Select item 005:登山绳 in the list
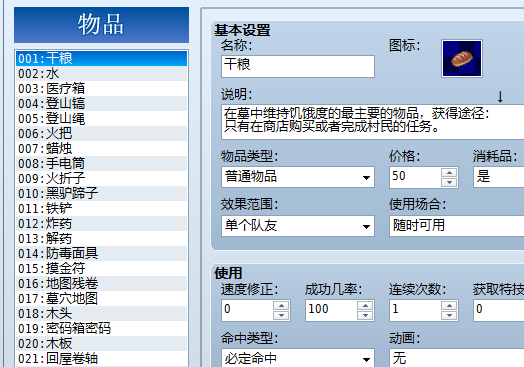This screenshot has width=524, height=367. [x=101, y=119]
